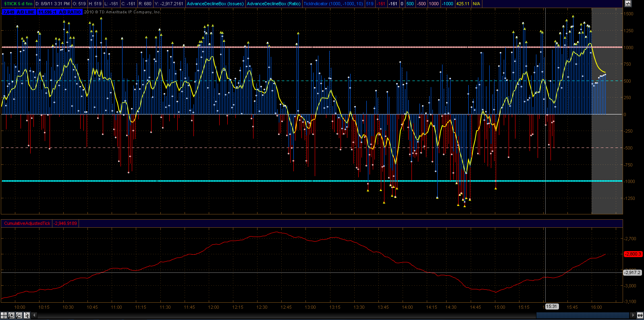
Task: Click the 16:00 label on time axis
Action: pyautogui.click(x=596, y=307)
